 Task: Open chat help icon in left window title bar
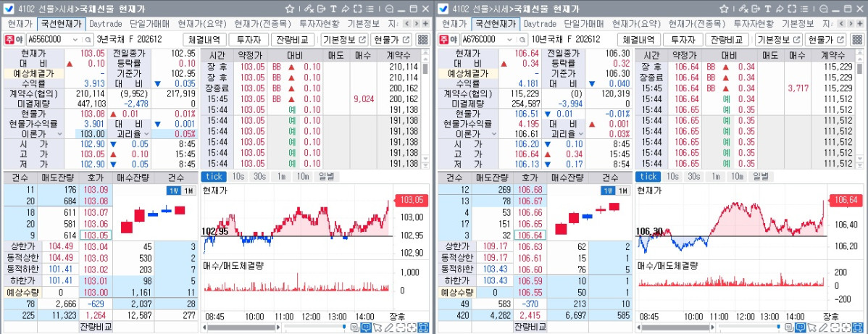pyautogui.click(x=390, y=9)
